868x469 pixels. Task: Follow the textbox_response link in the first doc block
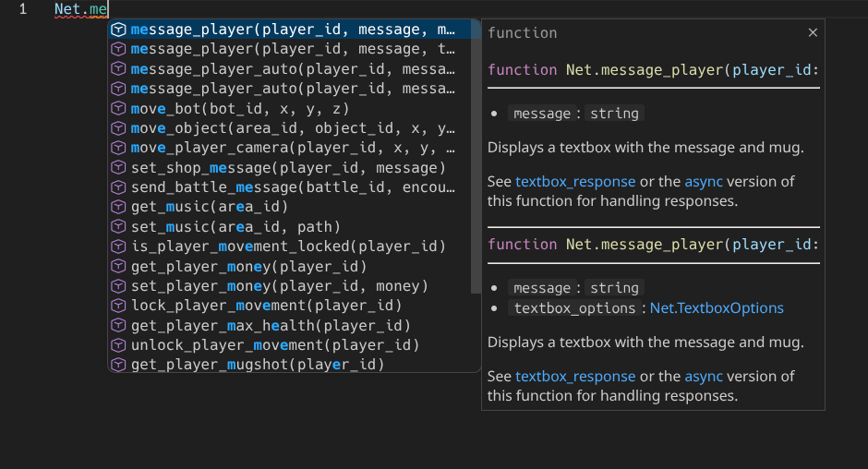click(x=575, y=182)
